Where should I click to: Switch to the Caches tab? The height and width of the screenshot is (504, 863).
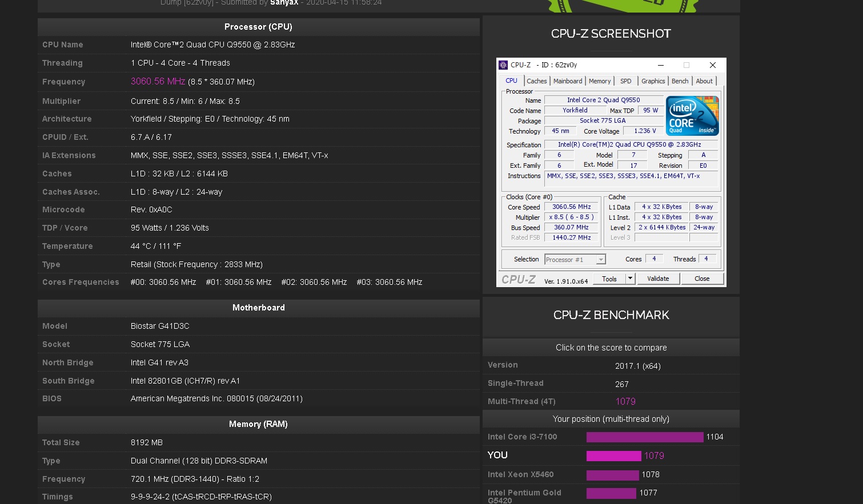click(536, 81)
